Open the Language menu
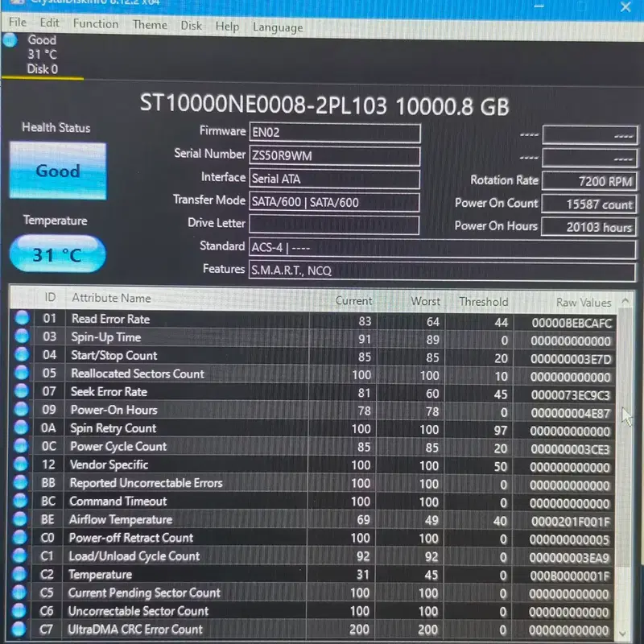This screenshot has height=644, width=644. click(x=278, y=27)
